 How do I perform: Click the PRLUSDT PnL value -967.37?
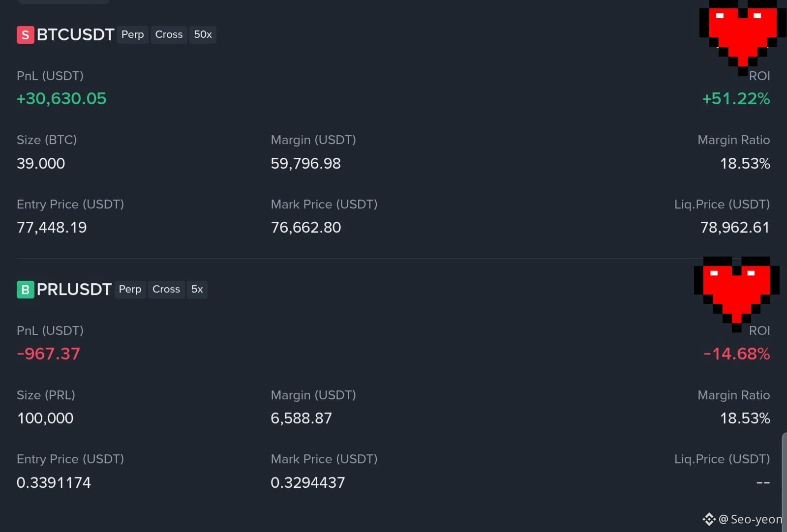[48, 354]
